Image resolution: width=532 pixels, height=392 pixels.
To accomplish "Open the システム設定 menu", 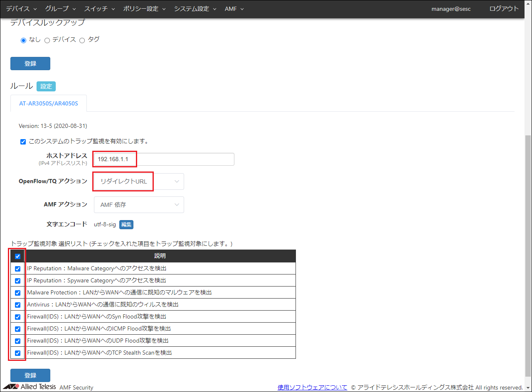I will tap(195, 9).
